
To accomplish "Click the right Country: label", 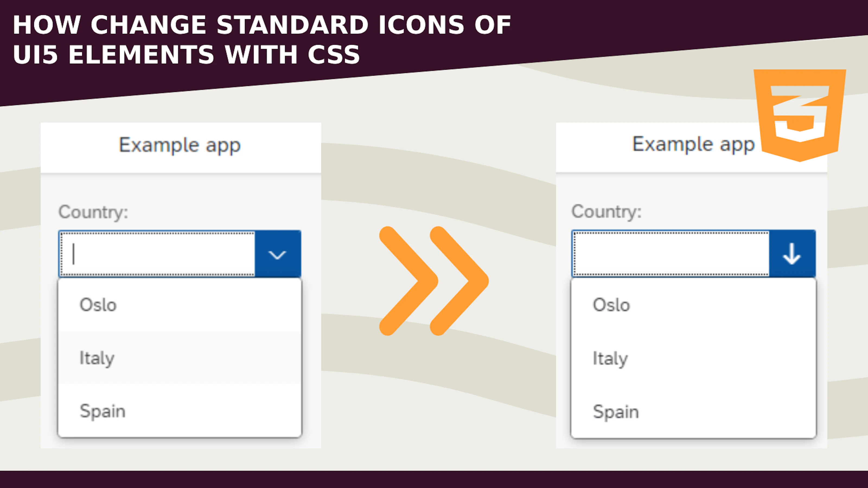I will click(x=607, y=212).
